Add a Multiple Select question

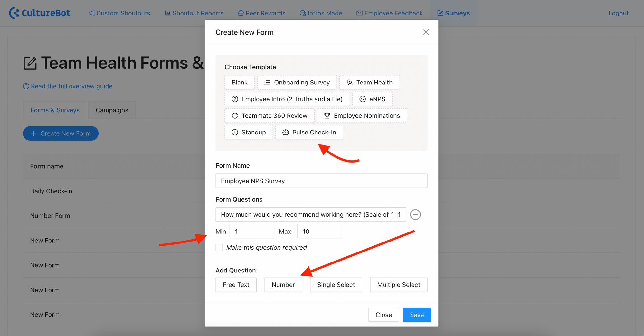[x=399, y=285]
